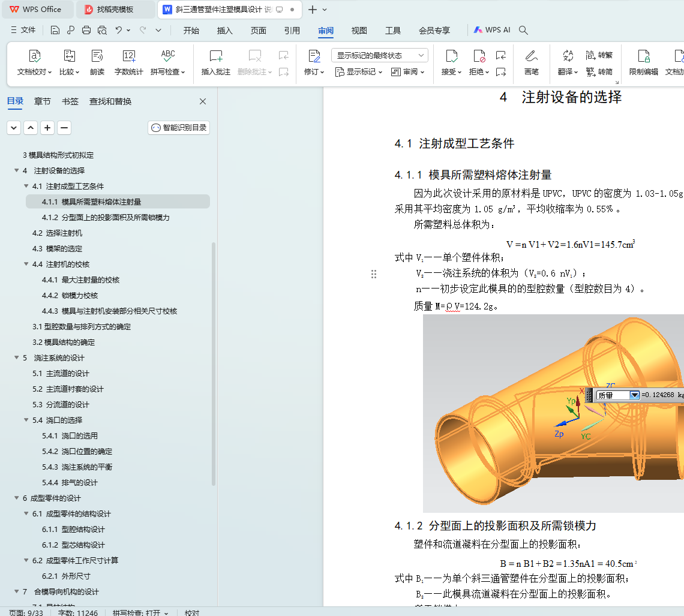Click the print icon in quick access bar
Screen dimensions: 684x616
tap(86, 30)
